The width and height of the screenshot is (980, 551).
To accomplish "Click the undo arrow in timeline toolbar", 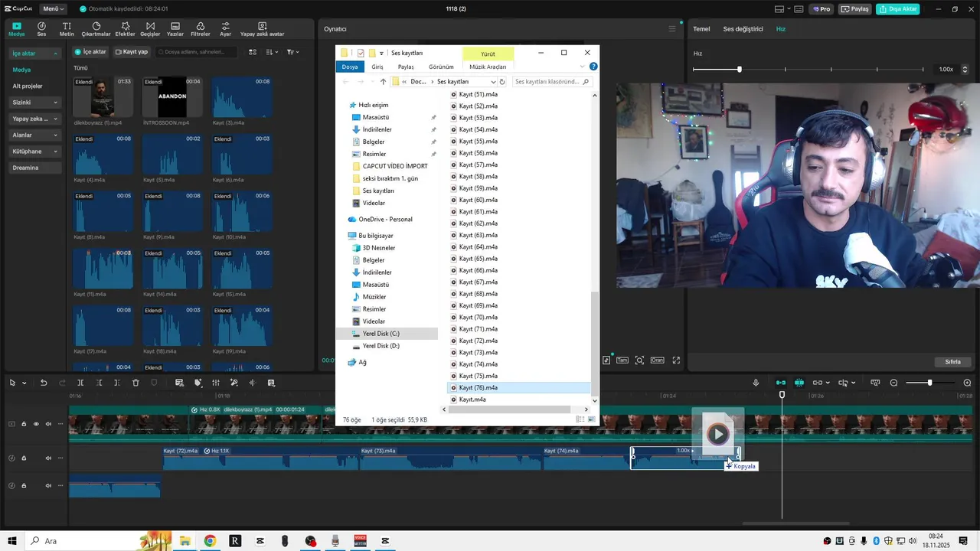I will point(44,383).
